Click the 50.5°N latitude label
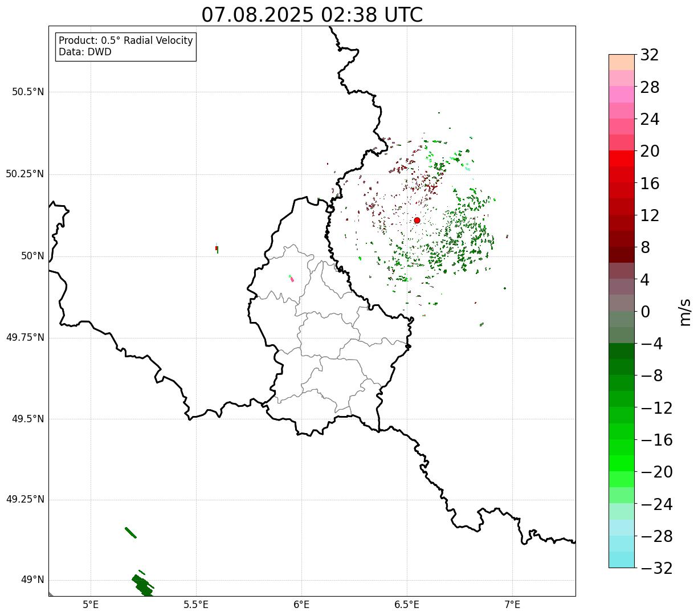 [28, 92]
